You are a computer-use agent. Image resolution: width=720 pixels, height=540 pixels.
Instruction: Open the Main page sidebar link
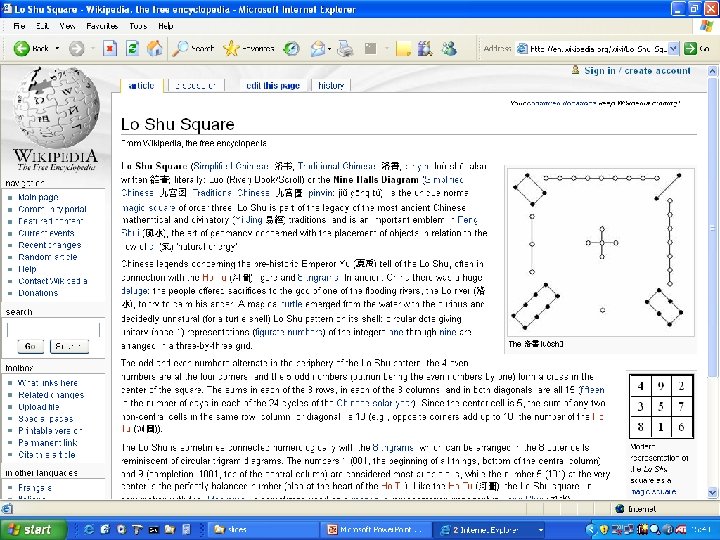[x=38, y=197]
